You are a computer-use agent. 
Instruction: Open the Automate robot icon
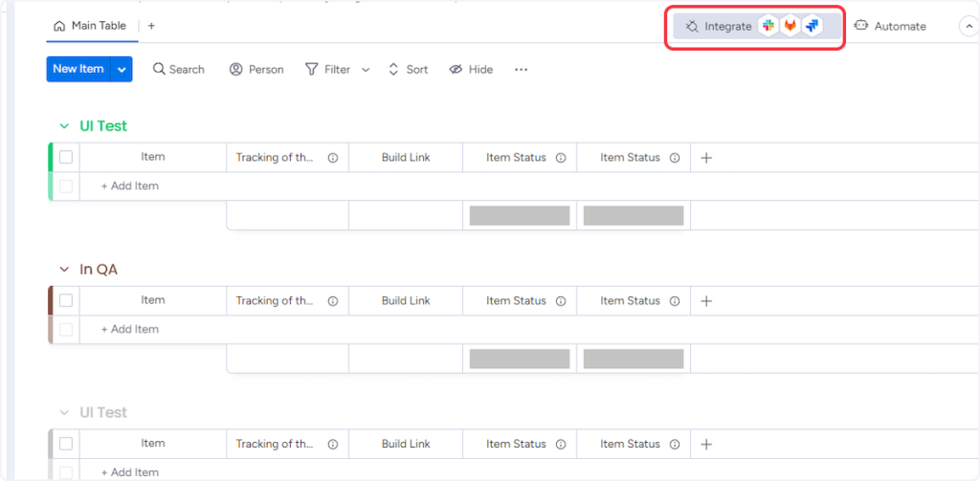pyautogui.click(x=860, y=27)
